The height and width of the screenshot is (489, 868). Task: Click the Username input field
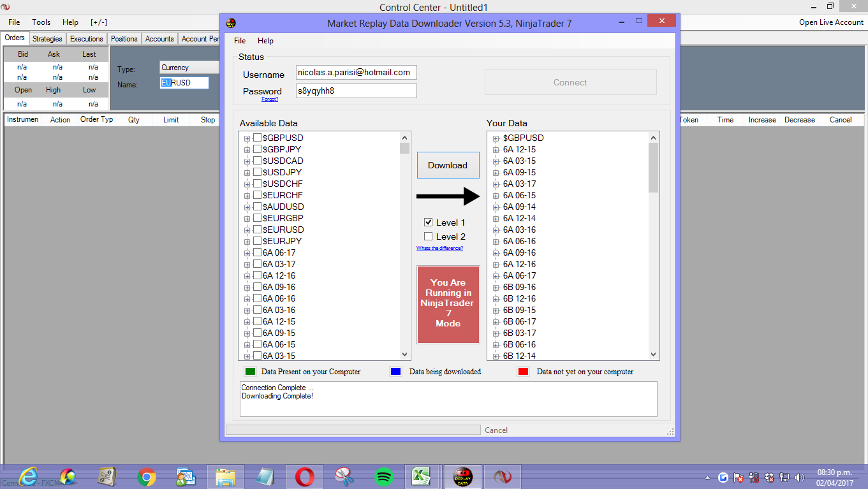pos(357,73)
